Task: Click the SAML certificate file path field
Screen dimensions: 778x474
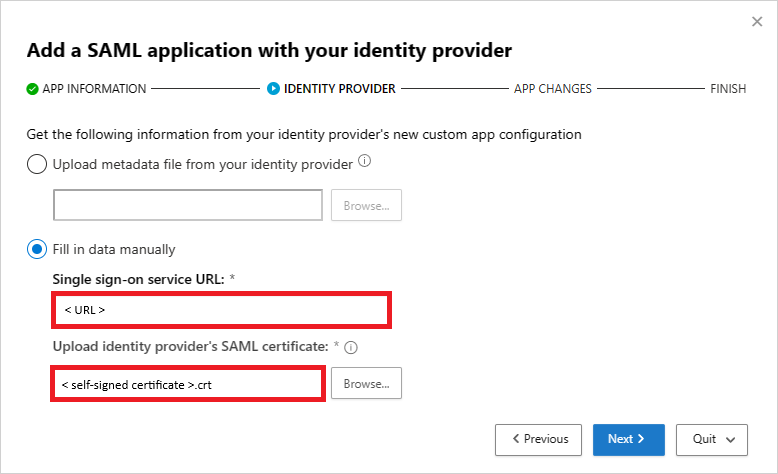Action: click(187, 384)
